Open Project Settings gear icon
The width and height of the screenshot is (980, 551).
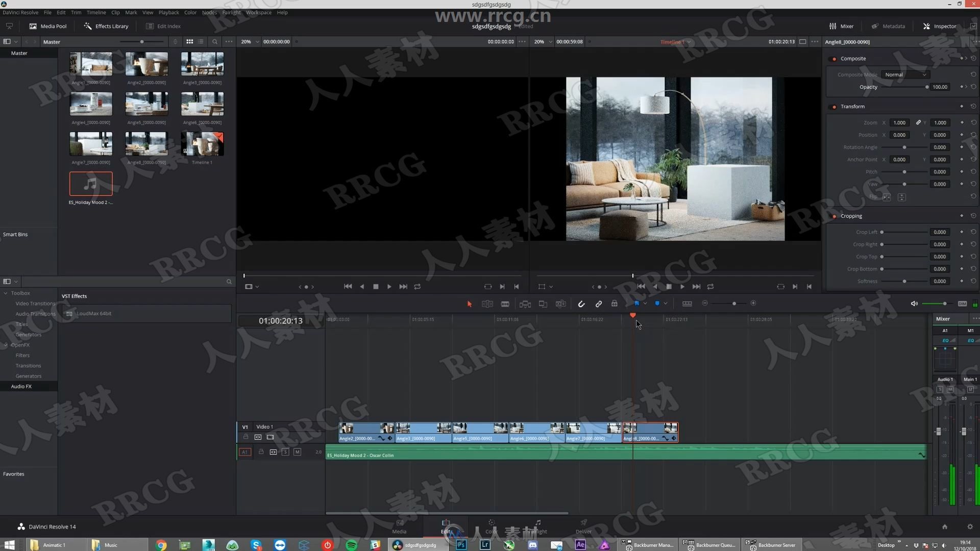pyautogui.click(x=970, y=527)
